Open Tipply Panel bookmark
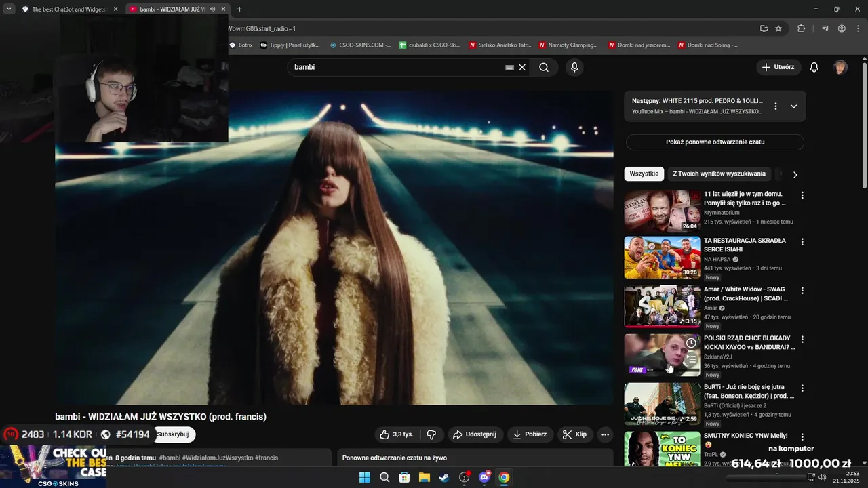Screen dimensions: 868x488 pyautogui.click(x=290, y=45)
